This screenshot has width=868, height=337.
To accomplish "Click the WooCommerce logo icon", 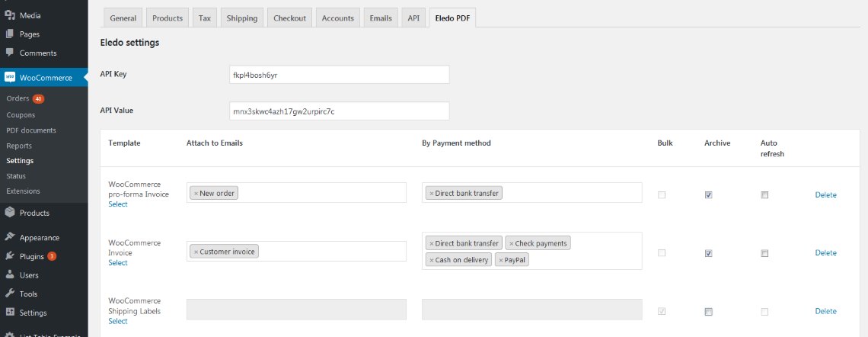I will pyautogui.click(x=10, y=78).
